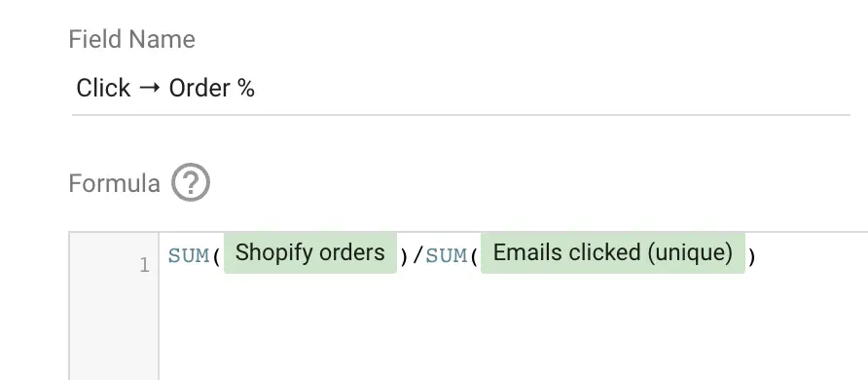Click the word Order in the field name
The height and width of the screenshot is (380, 868).
pos(199,88)
